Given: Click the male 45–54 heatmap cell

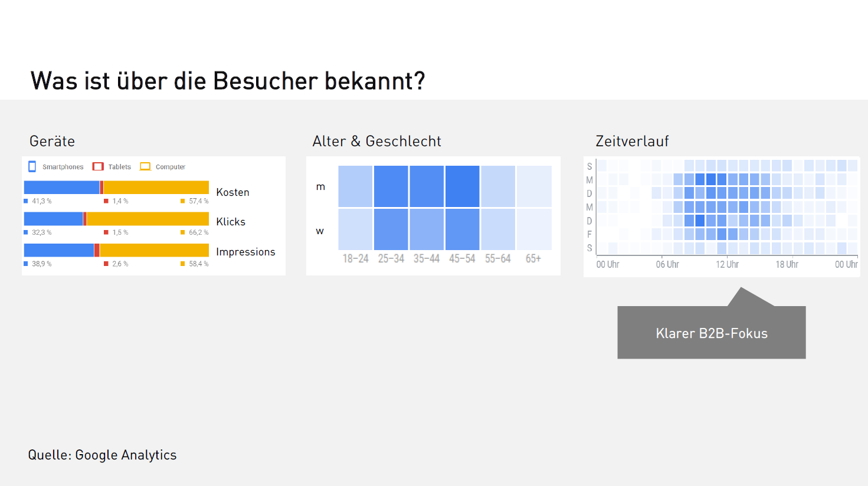Looking at the screenshot, I should pyautogui.click(x=462, y=186).
